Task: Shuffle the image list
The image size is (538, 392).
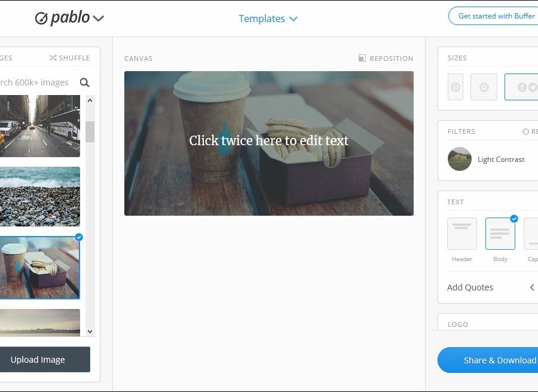Action: [x=70, y=58]
